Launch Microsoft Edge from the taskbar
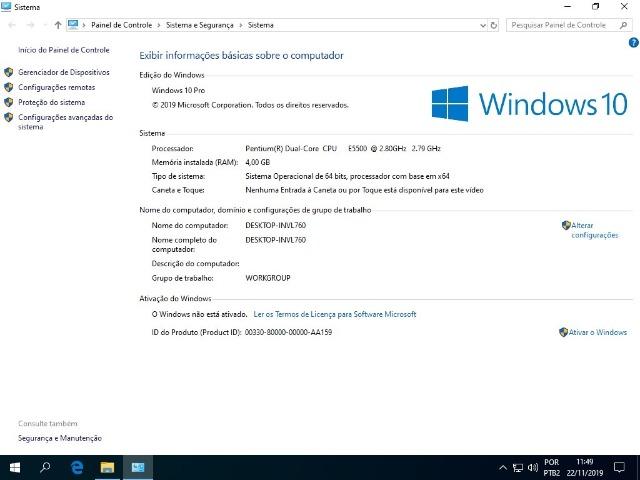This screenshot has height=480, width=640. [76, 467]
